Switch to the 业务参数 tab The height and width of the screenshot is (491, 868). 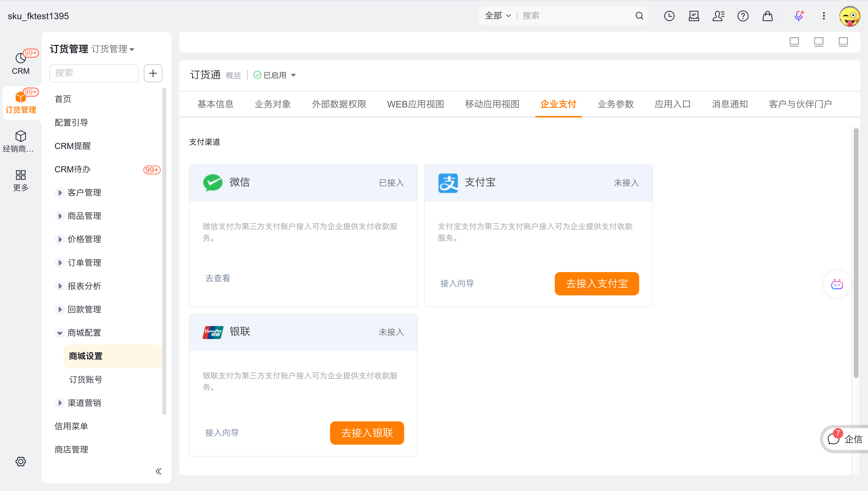pos(615,104)
